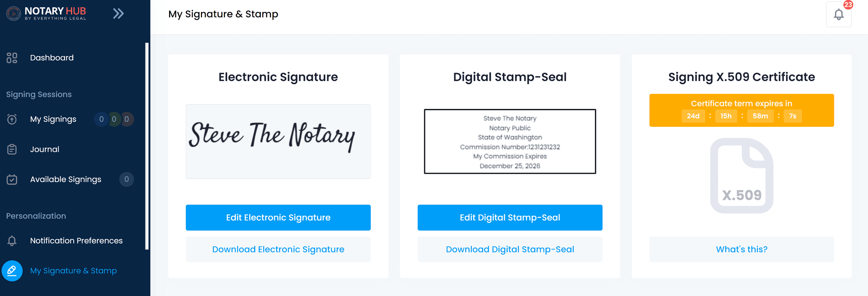Navigate to Available Signings
Viewport: 868px width, 296px height.
(66, 179)
